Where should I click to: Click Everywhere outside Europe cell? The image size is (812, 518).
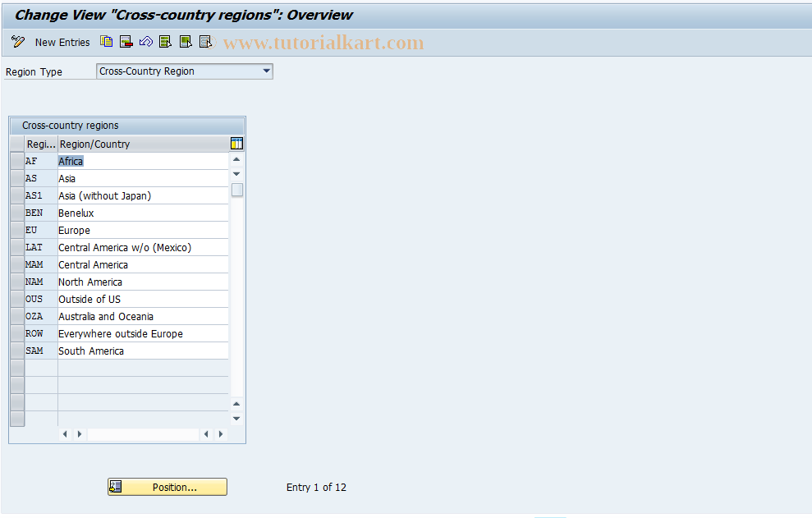coord(143,333)
